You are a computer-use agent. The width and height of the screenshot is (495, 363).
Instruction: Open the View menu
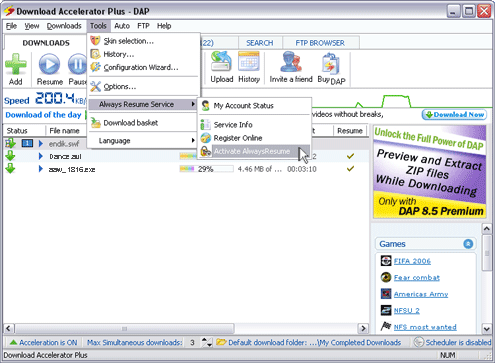pos(32,26)
